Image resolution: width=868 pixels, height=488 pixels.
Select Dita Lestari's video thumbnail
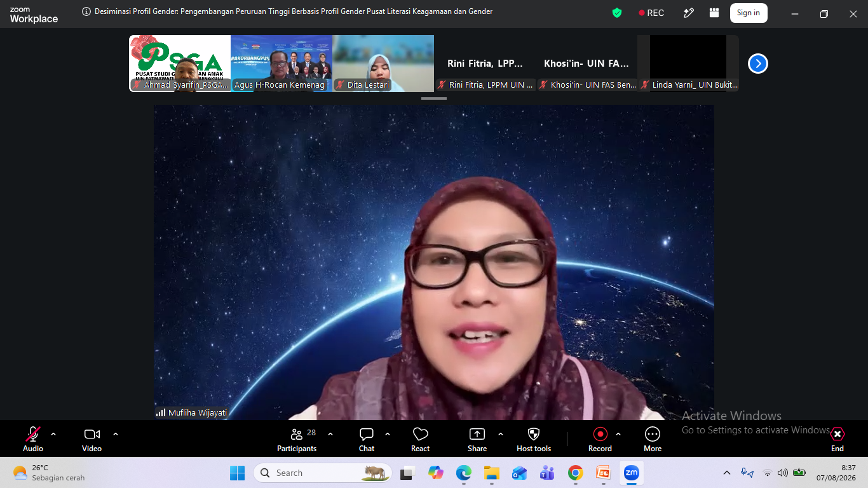point(383,64)
